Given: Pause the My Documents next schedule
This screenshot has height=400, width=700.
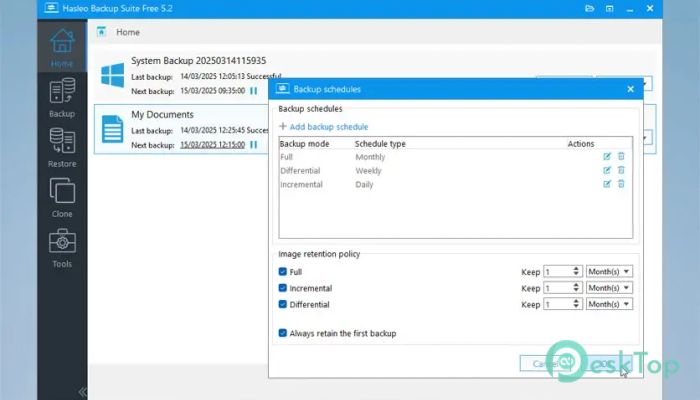Looking at the screenshot, I should [254, 145].
